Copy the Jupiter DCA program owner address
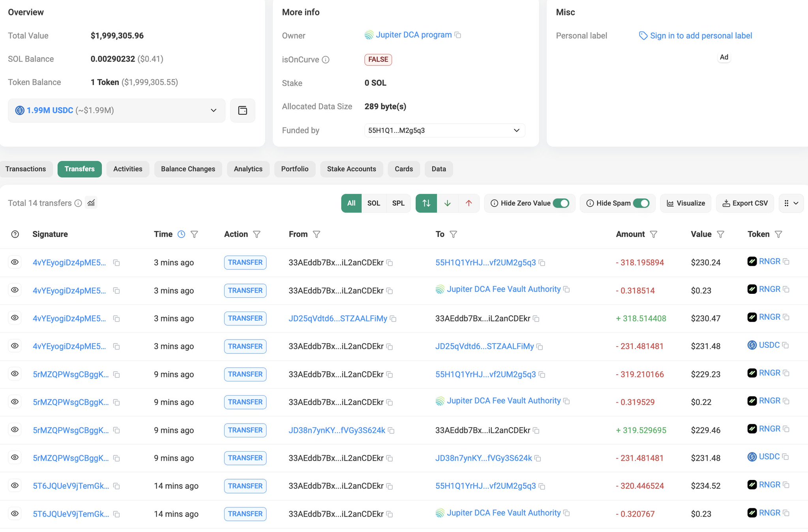 (x=458, y=35)
